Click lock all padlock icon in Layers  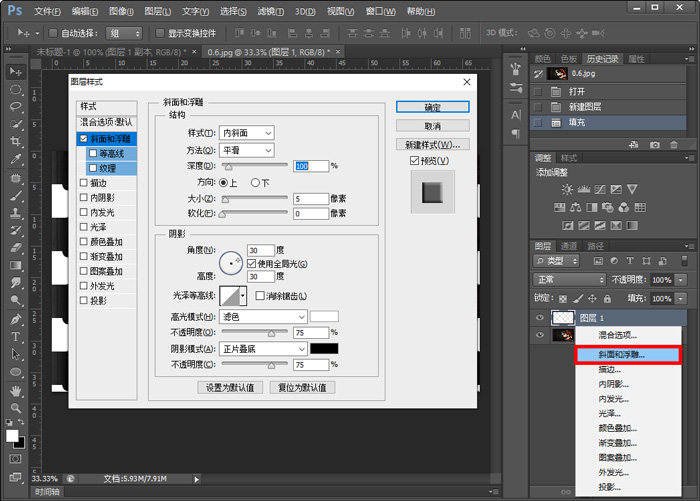(x=607, y=298)
